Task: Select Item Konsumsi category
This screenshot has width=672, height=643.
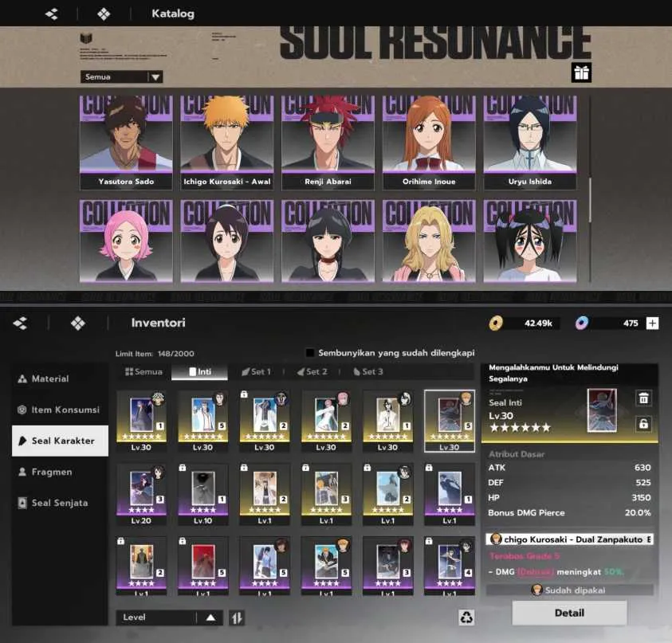Action: (60, 410)
